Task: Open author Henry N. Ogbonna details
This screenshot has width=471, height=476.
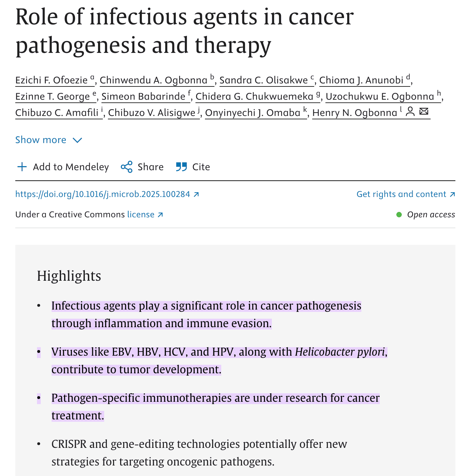Action: pos(355,113)
